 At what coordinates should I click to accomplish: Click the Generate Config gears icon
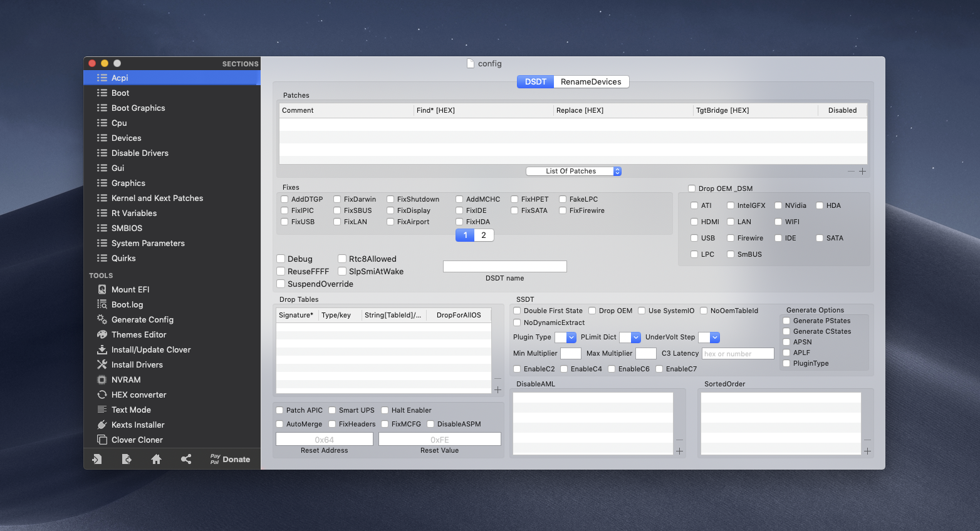(102, 319)
